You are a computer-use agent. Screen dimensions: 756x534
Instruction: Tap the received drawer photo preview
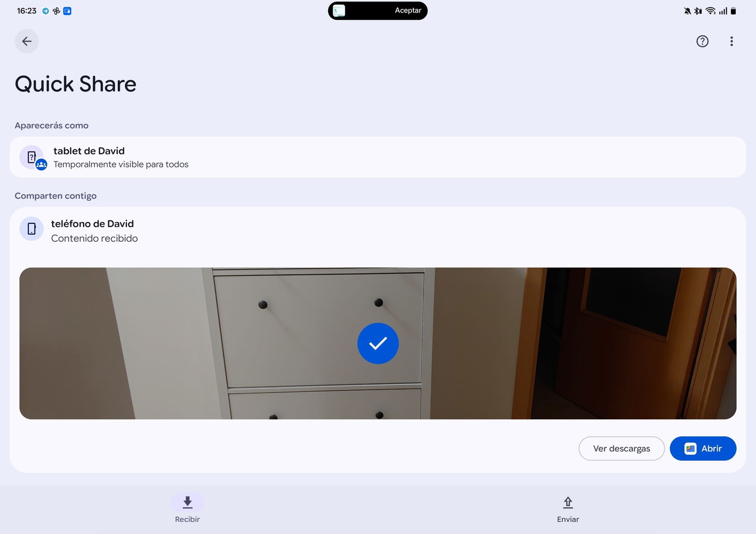coord(189,343)
